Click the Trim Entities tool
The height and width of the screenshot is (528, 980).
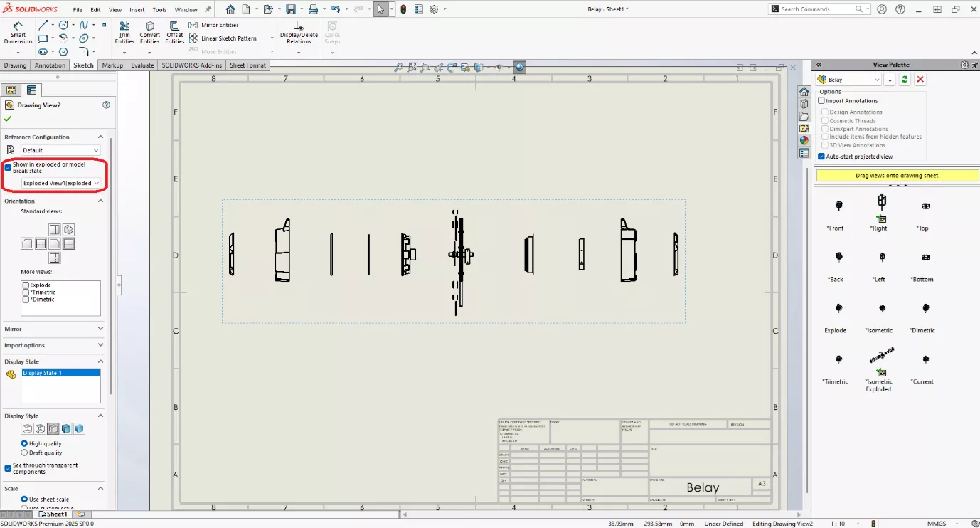124,33
